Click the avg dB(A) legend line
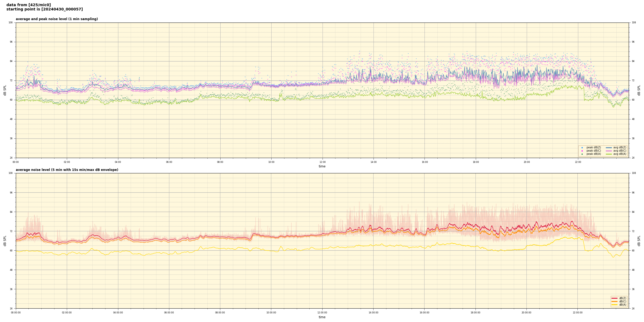The height and width of the screenshot is (322, 644). point(609,154)
